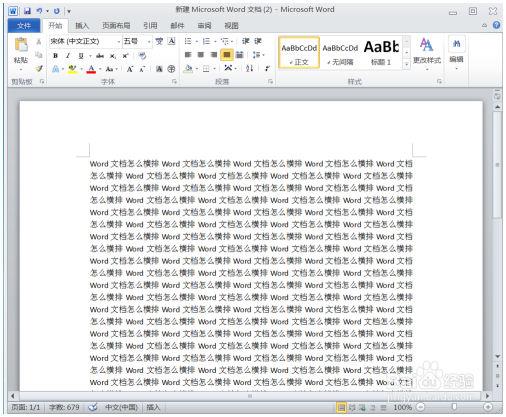Image resolution: width=506 pixels, height=417 pixels.
Task: Toggle Italic formatting
Action: 68,56
